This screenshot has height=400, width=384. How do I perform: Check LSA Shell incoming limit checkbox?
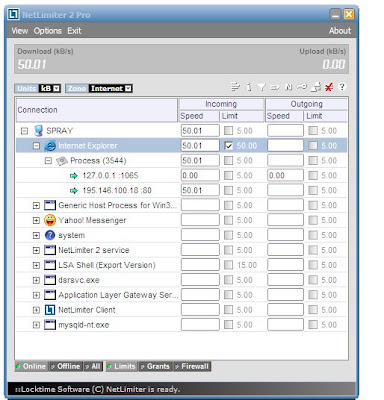(229, 265)
